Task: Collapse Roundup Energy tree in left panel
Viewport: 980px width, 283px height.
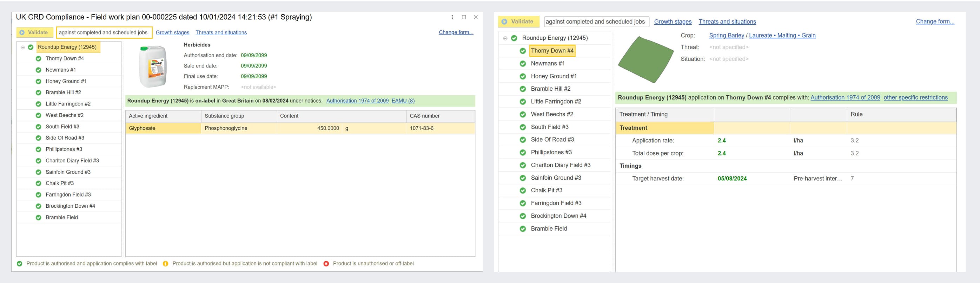Action: pos(23,47)
